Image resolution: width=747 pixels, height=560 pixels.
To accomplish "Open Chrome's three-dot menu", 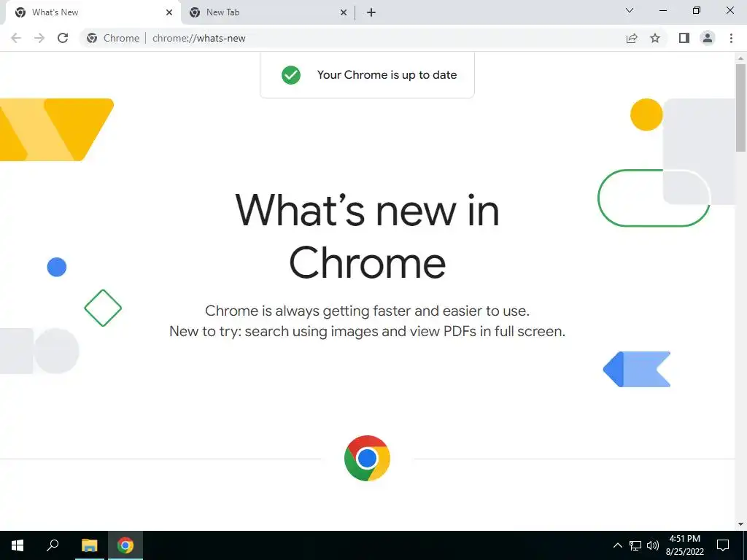I will point(731,38).
